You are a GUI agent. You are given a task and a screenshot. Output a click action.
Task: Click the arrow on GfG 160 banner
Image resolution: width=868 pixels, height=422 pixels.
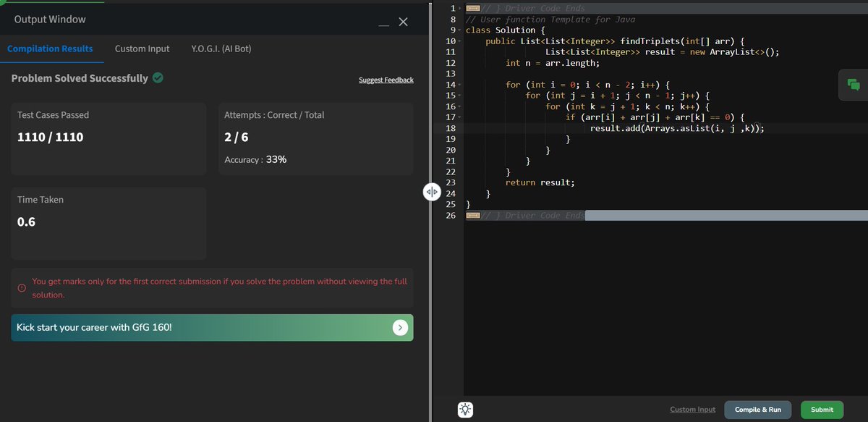pos(400,328)
